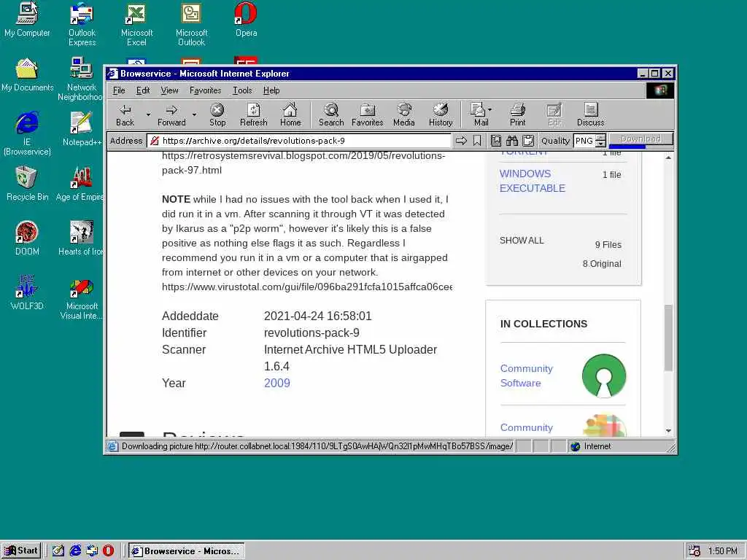Open the Media toolbar button
The width and height of the screenshot is (747, 560).
404,114
